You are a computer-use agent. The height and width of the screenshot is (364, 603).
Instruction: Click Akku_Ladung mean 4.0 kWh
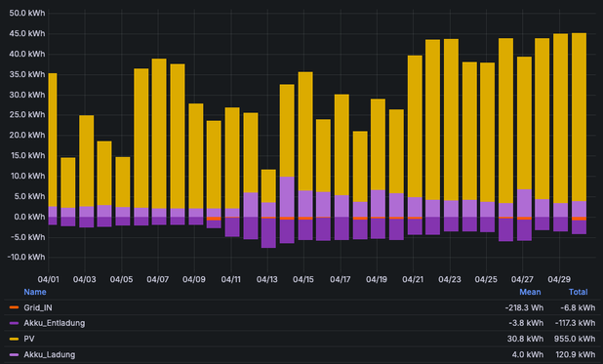[528, 355]
